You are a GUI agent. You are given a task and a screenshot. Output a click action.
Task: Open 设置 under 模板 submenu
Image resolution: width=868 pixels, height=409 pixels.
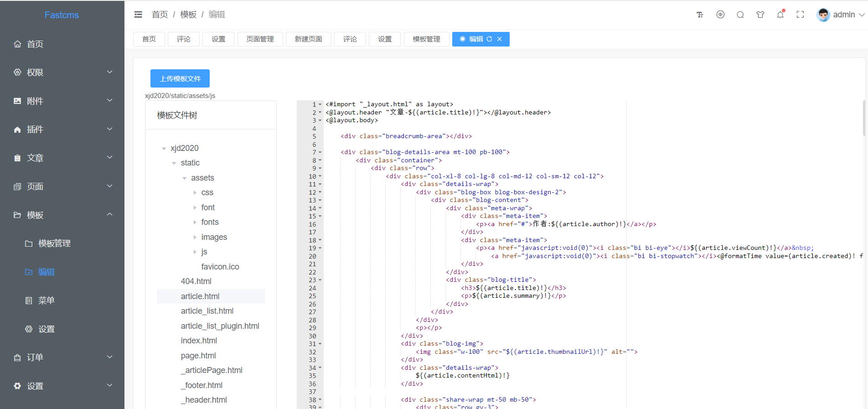46,329
